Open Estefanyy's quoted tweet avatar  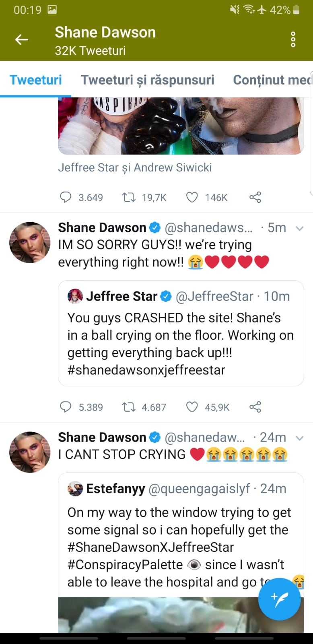coord(74,489)
